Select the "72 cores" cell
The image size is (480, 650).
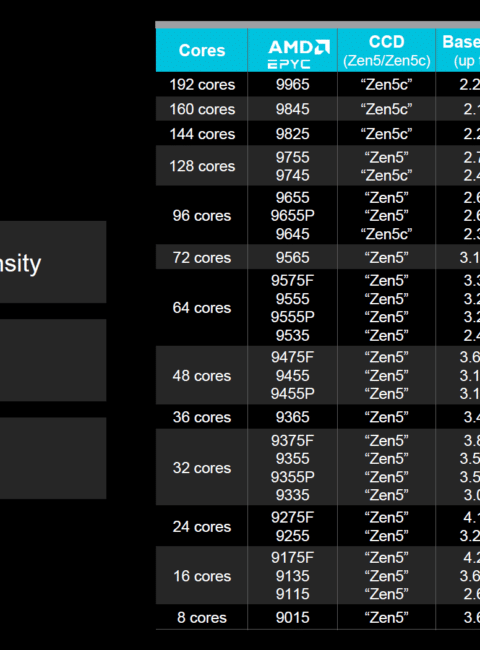click(202, 257)
